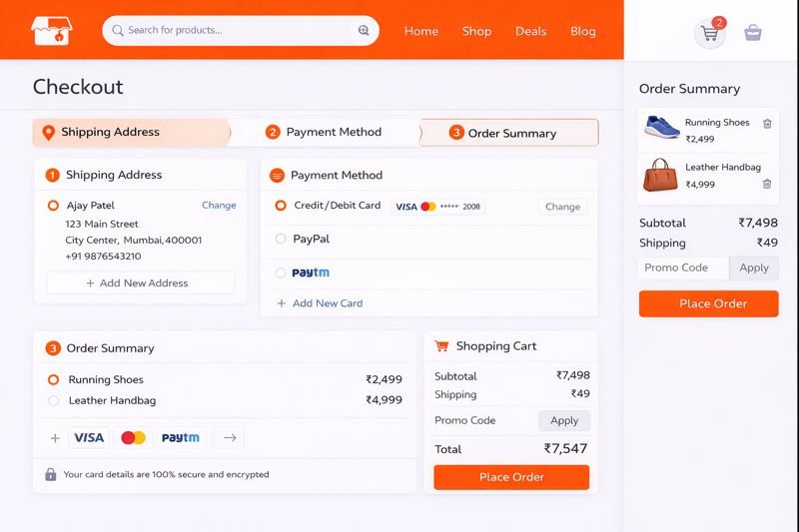
Task: Click the arrow icon next to Paytm chip
Action: point(229,437)
